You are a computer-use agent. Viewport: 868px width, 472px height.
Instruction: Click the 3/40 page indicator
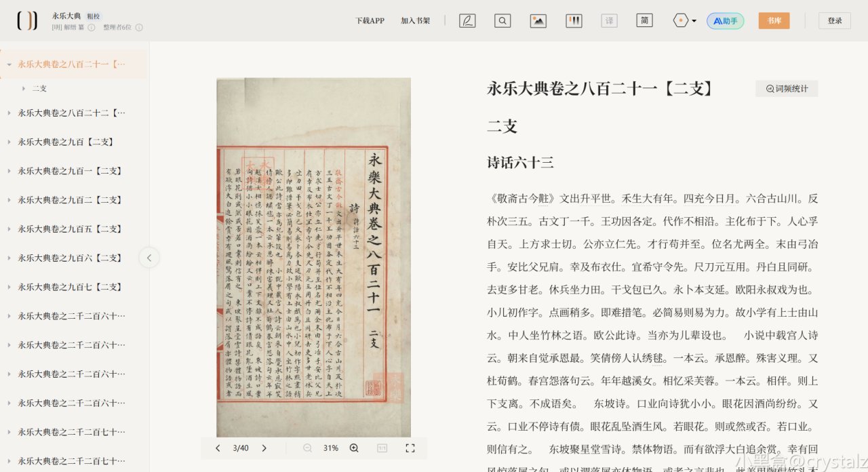[241, 448]
